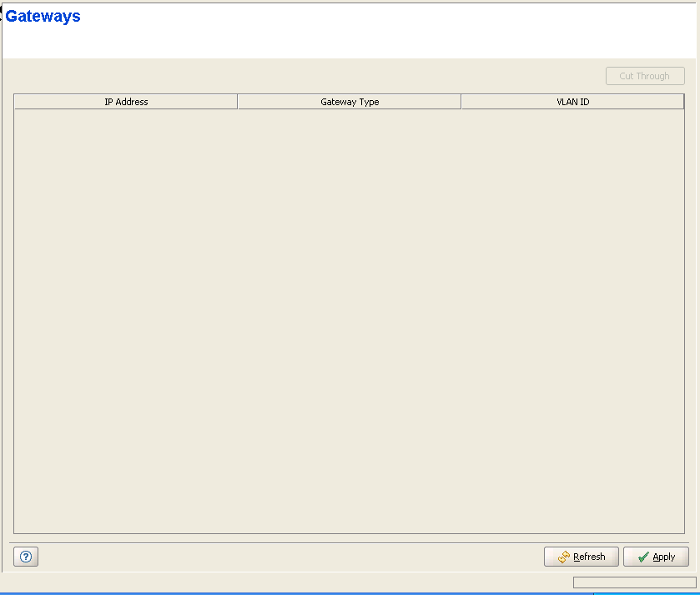The image size is (700, 595).
Task: Click the green checkmark icon on Apply
Action: click(642, 557)
